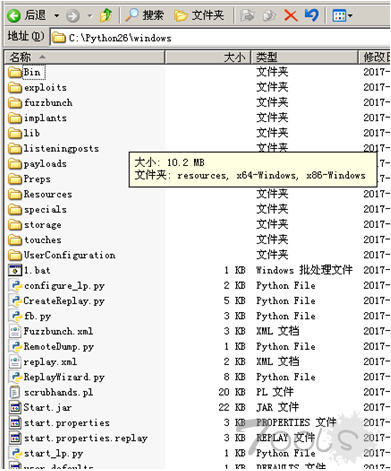The width and height of the screenshot is (391, 471).
Task: Select the scrubhands.pl file icon
Action: (x=15, y=392)
